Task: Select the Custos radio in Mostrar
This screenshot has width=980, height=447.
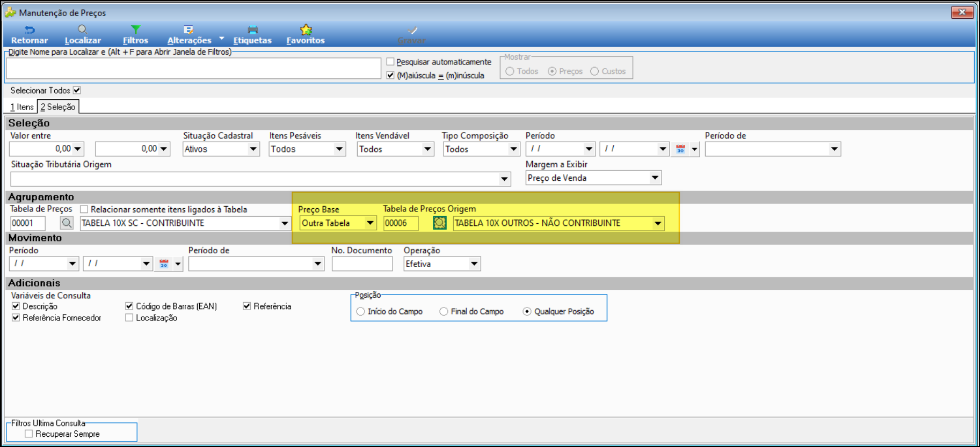Action: [x=594, y=71]
